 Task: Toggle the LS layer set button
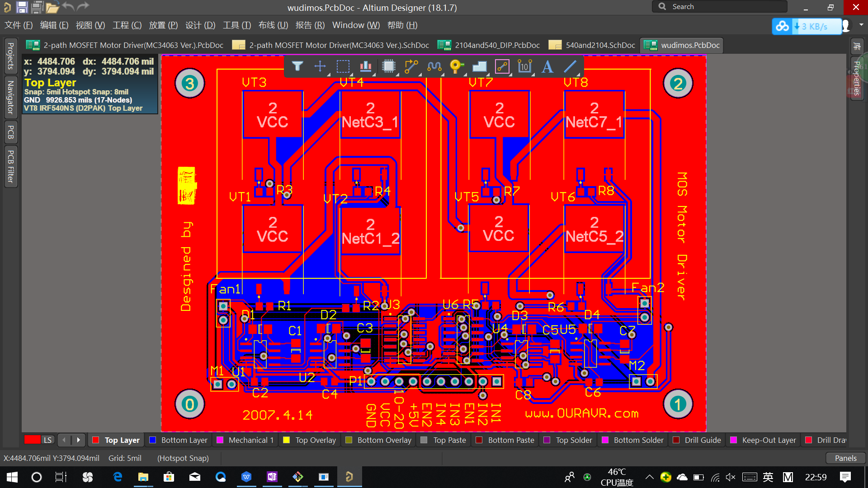(x=47, y=440)
